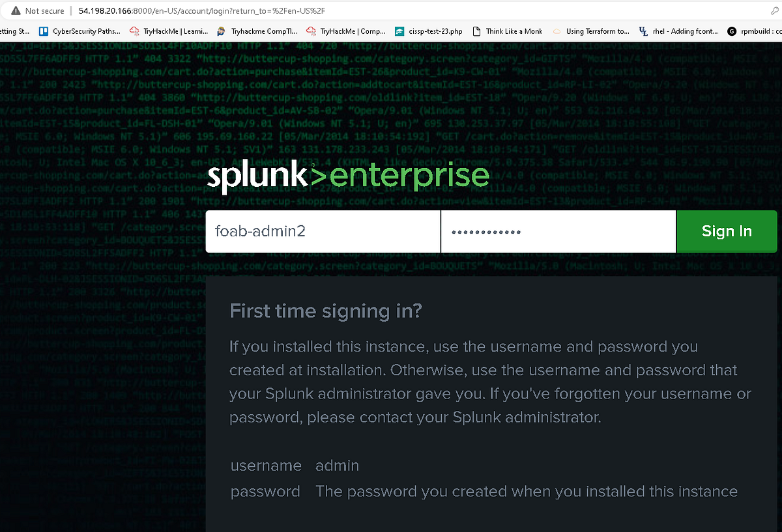Select the username field showing foab-admin2
The height and width of the screenshot is (532, 782).
click(323, 231)
